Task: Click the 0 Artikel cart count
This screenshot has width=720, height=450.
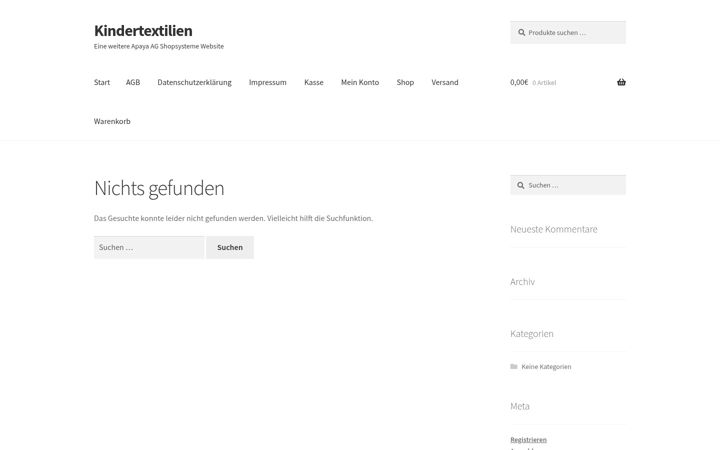Action: tap(544, 83)
